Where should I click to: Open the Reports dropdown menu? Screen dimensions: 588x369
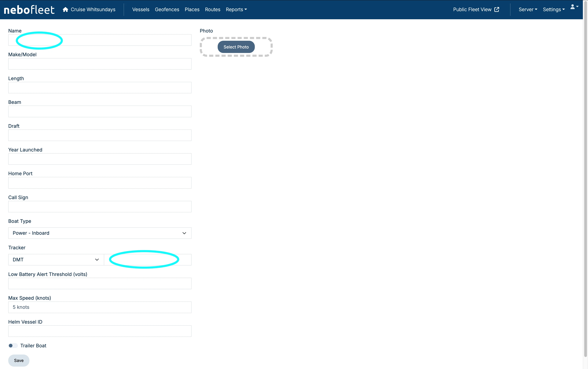tap(236, 9)
